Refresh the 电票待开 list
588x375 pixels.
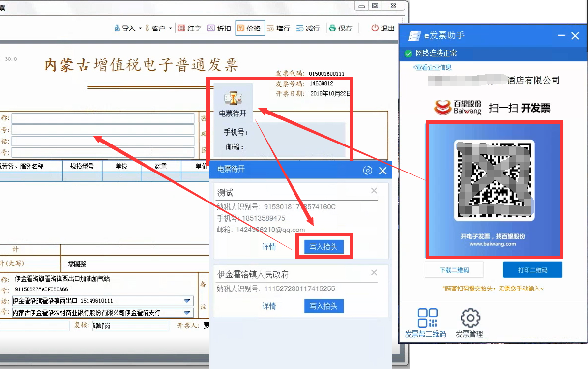coord(368,171)
